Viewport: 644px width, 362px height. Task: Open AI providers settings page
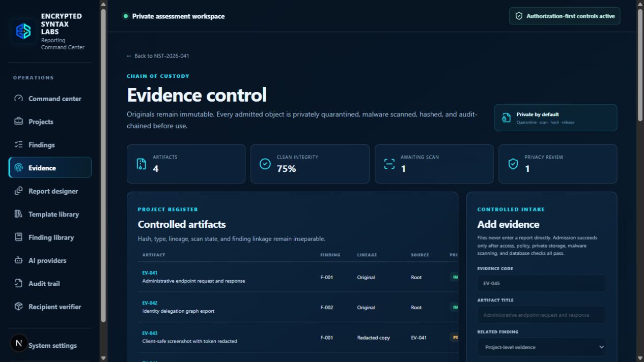pos(50,260)
